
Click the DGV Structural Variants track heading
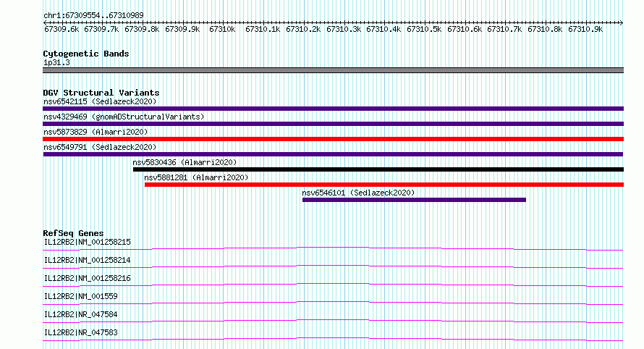[101, 93]
